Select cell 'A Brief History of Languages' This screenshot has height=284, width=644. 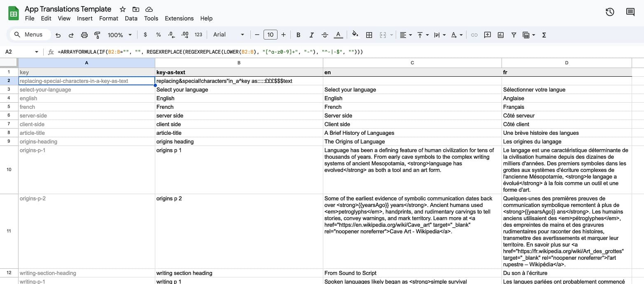(x=412, y=133)
